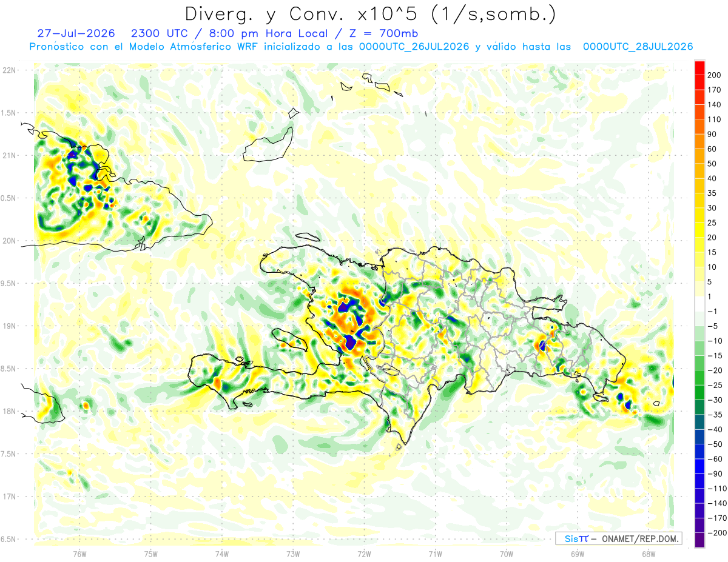Viewport: 728px width, 562px height.
Task: Click the '19N' latitude axis label
Action: [9, 326]
